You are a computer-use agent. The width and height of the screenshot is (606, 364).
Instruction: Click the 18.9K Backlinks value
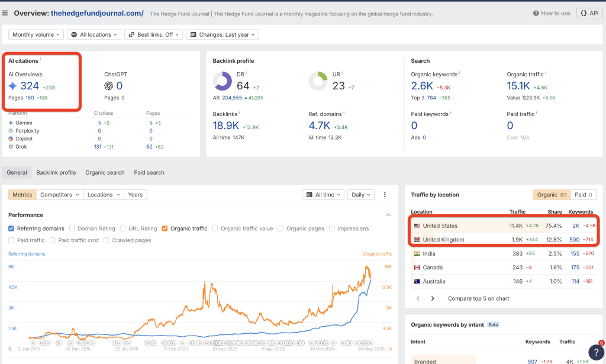coord(226,125)
